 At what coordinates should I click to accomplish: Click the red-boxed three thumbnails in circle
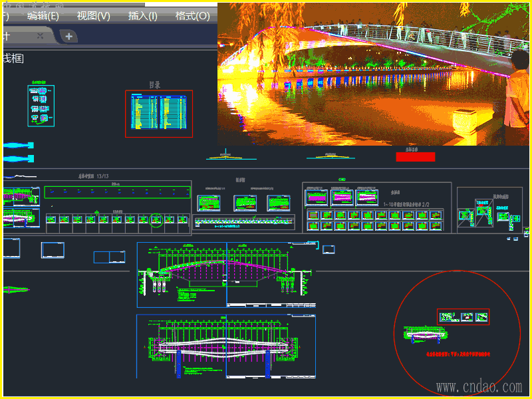click(463, 317)
